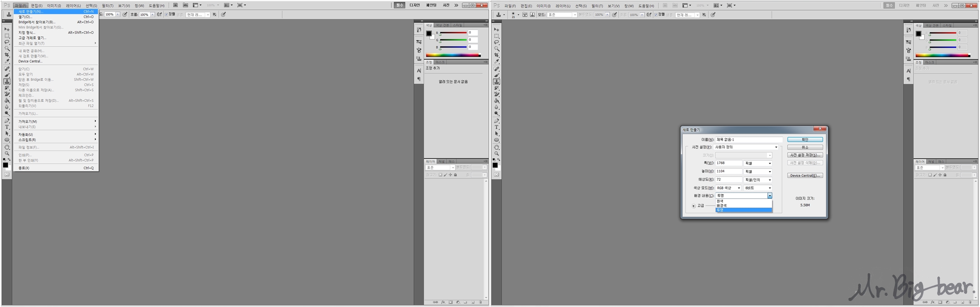The image size is (980, 307).
Task: Toggle Brush panel icon in right window options bar
Action: [x=525, y=15]
